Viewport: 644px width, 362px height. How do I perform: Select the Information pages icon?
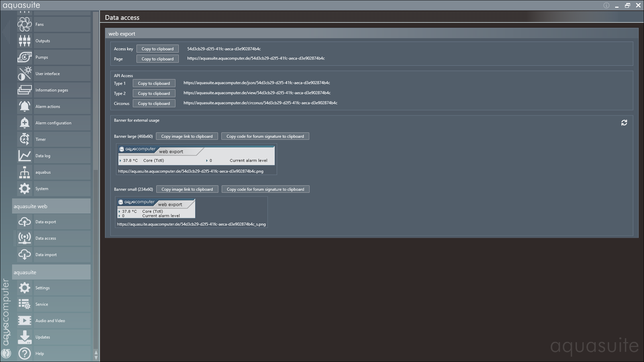pos(24,90)
